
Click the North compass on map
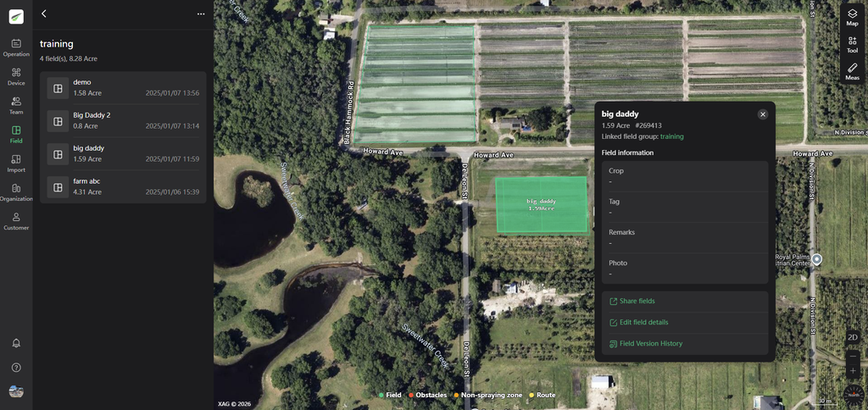854,394
